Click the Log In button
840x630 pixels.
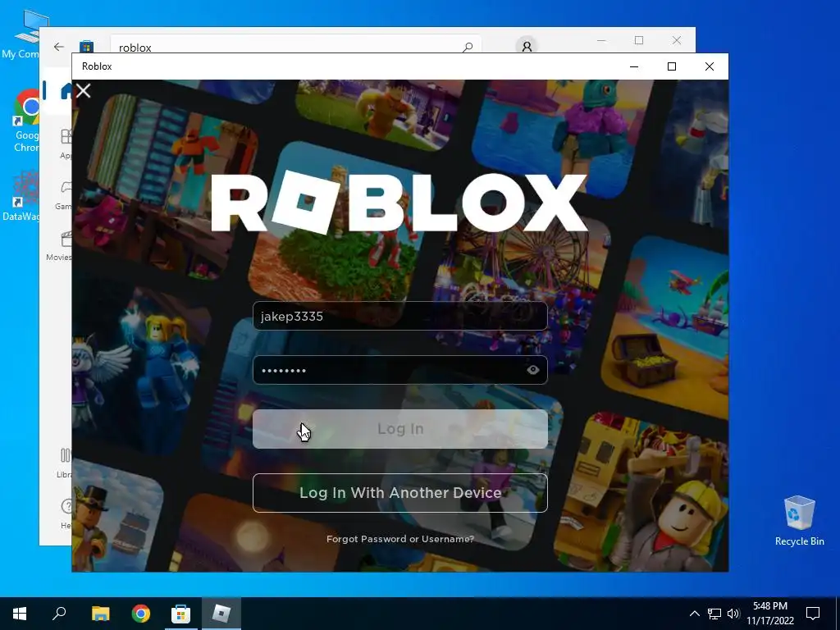tap(400, 429)
